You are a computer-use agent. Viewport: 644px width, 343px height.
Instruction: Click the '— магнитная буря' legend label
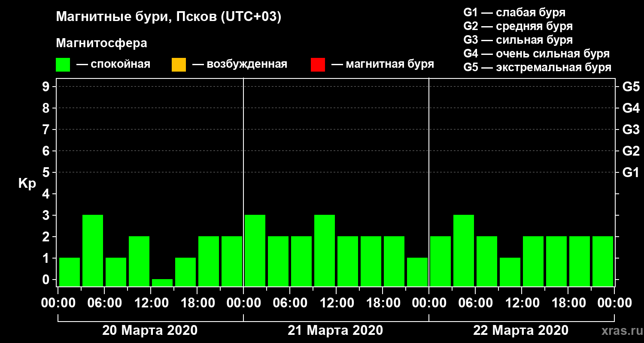pos(383,65)
